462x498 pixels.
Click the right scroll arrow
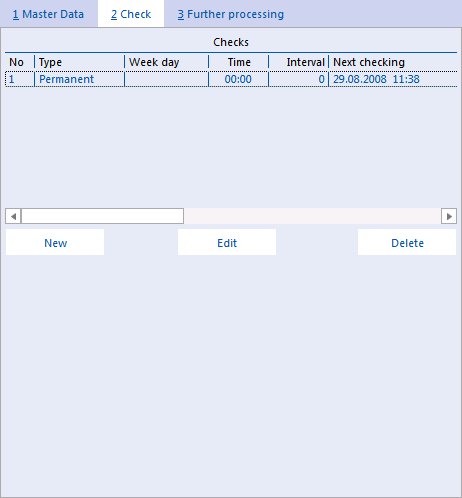click(449, 216)
